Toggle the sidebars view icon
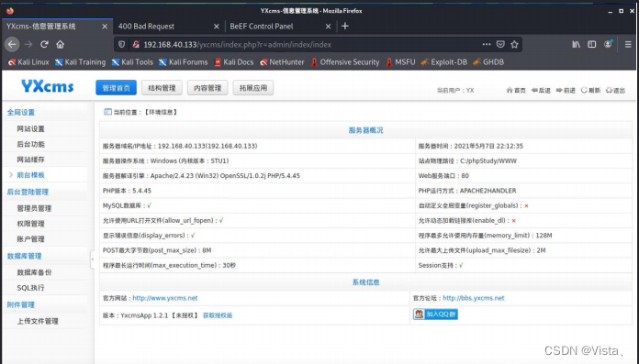Screen dimensions: 639x364 pos(592,44)
